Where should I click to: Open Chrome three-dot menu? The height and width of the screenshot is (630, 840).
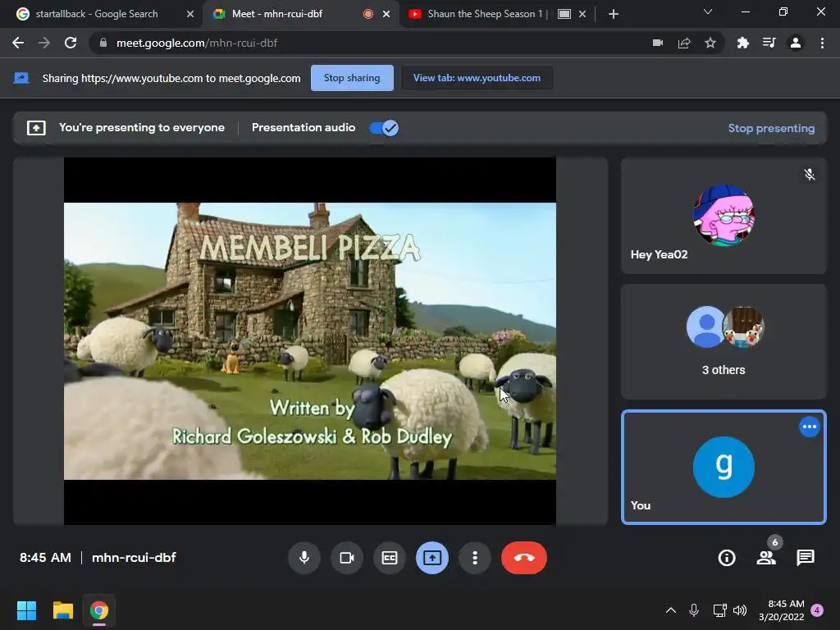click(x=822, y=43)
